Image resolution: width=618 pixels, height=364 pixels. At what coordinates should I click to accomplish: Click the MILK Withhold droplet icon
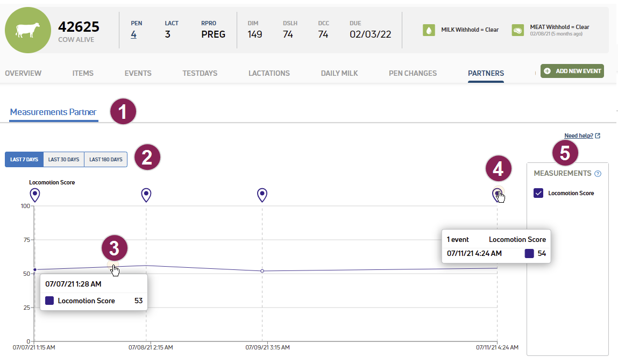click(x=429, y=30)
